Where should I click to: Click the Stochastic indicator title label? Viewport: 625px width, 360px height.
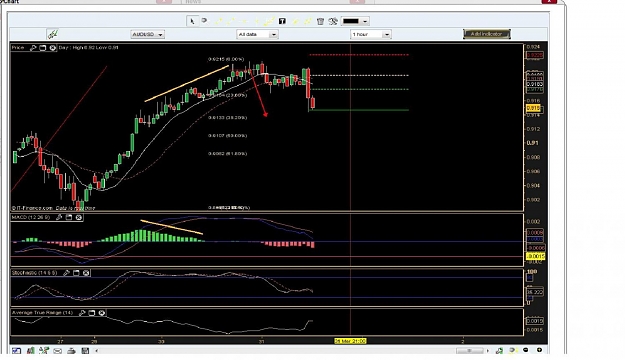tap(34, 273)
